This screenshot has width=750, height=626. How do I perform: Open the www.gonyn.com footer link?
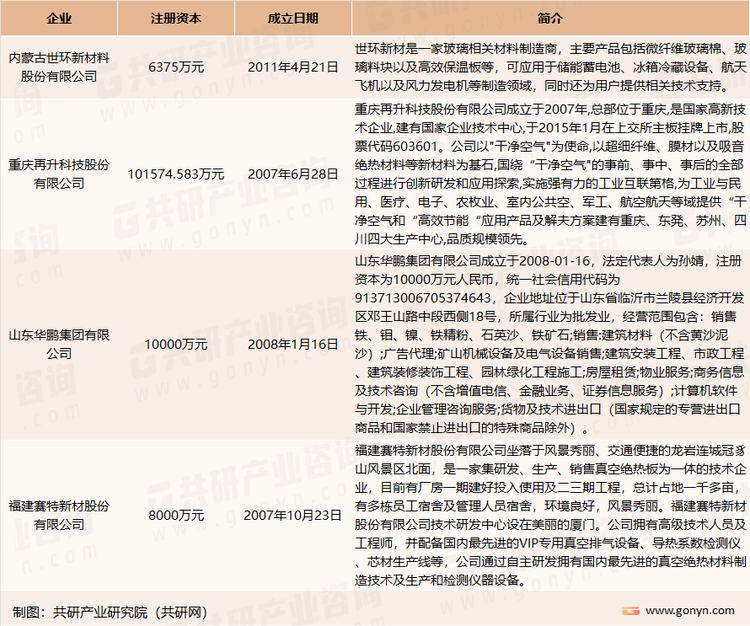pos(690,611)
